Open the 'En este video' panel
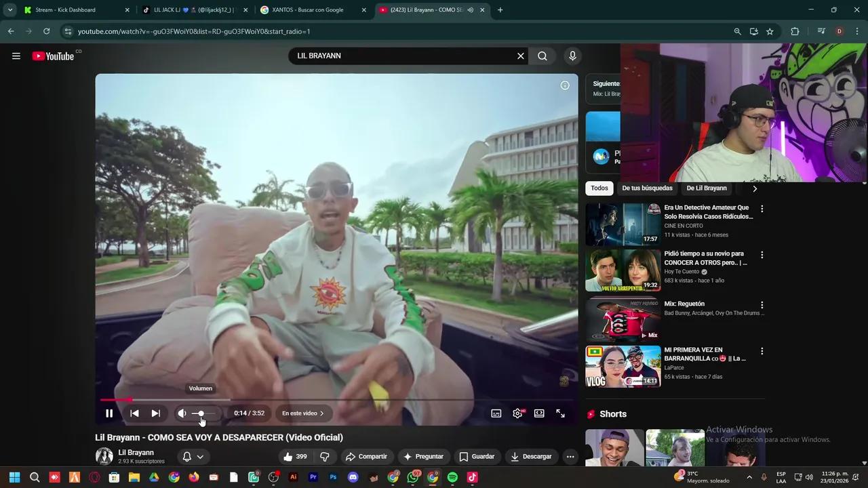This screenshot has height=488, width=868. tap(302, 413)
